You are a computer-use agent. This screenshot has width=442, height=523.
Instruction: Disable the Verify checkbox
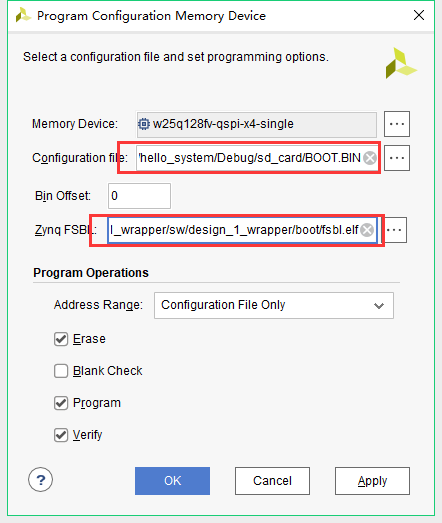[61, 435]
